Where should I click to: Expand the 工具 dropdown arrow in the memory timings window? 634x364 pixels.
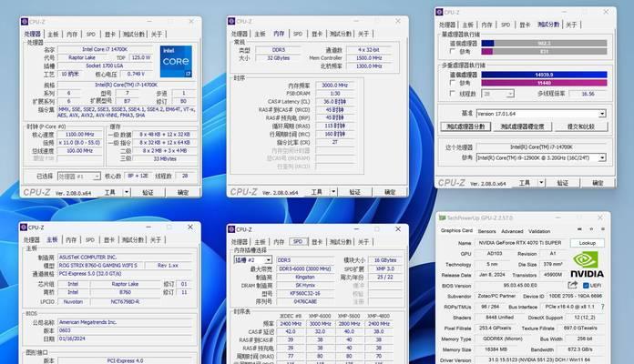(x=333, y=191)
